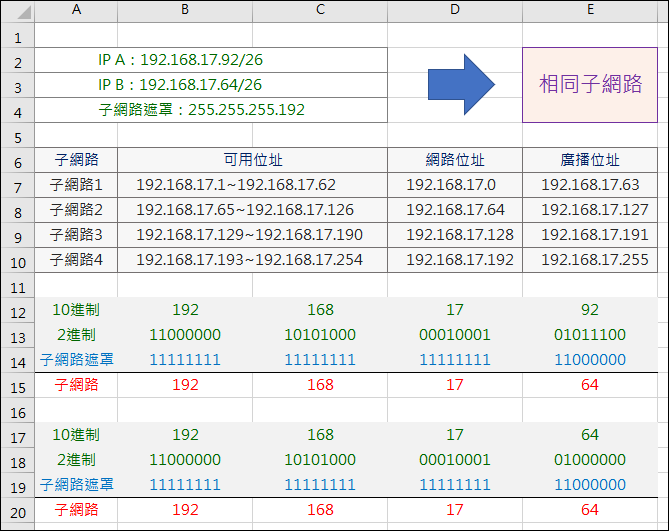669x531 pixels.
Task: Click range 192.168.17.1~192.168.17.62
Action: (253, 185)
